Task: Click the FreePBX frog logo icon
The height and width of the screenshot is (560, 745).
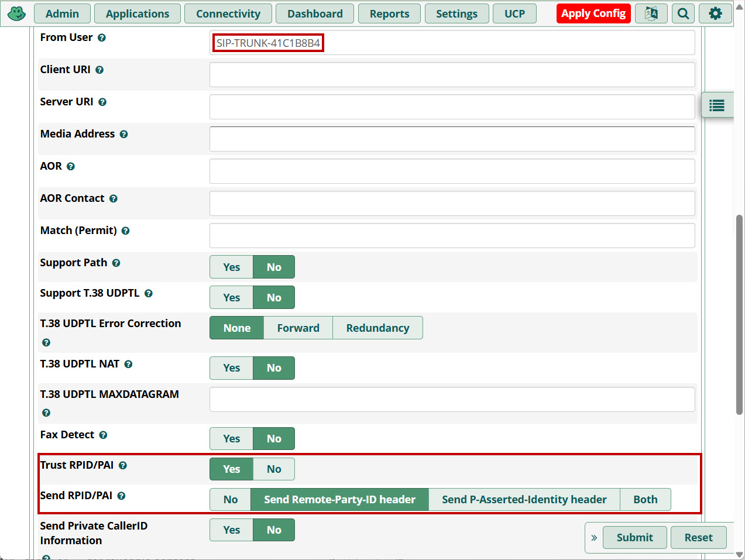Action: pyautogui.click(x=16, y=13)
